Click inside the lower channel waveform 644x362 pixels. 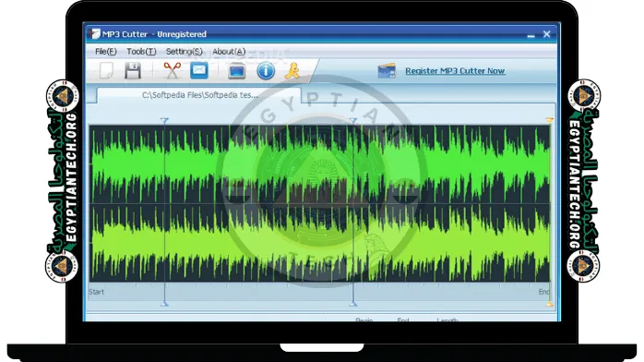tap(319, 243)
